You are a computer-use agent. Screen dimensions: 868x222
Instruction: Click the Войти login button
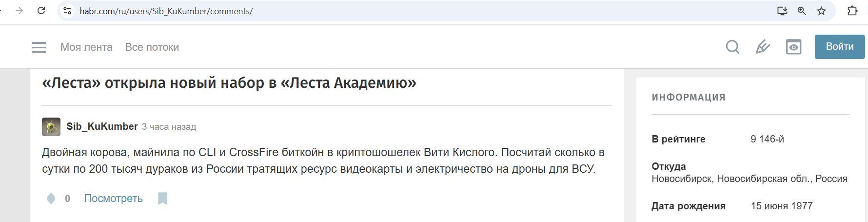[840, 47]
